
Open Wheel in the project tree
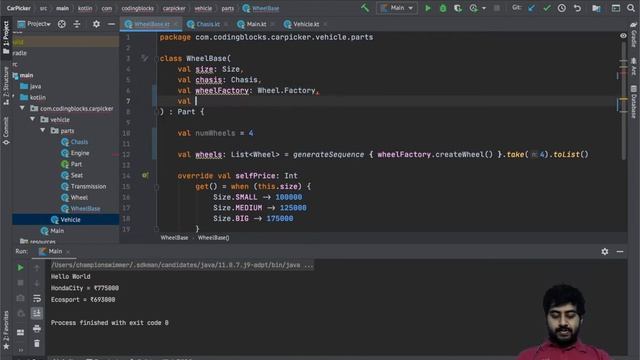click(x=79, y=197)
